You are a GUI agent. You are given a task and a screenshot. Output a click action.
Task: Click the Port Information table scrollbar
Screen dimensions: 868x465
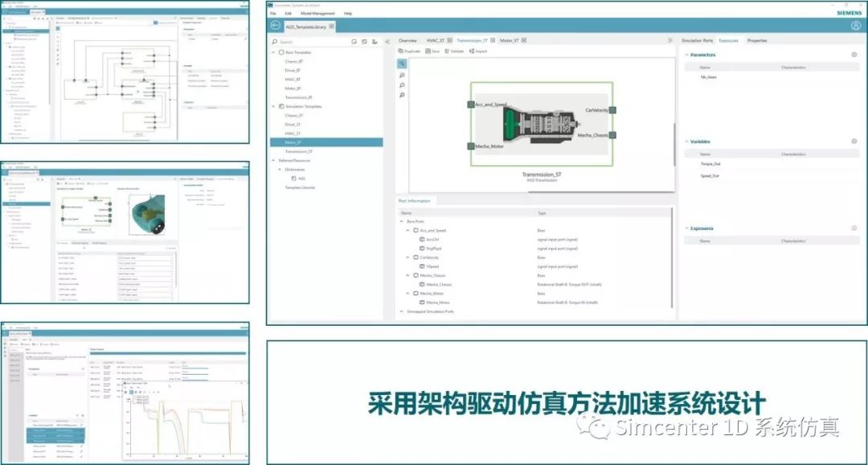click(x=672, y=257)
